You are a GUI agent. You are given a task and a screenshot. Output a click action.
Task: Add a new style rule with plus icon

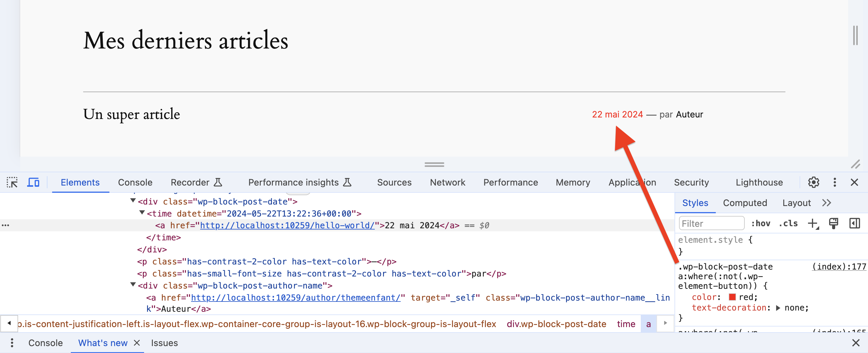[x=813, y=223]
